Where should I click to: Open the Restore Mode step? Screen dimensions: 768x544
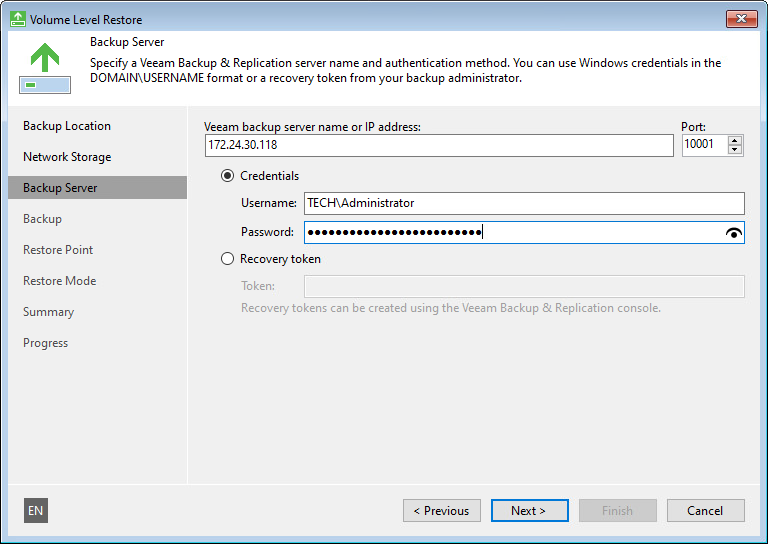coord(59,281)
